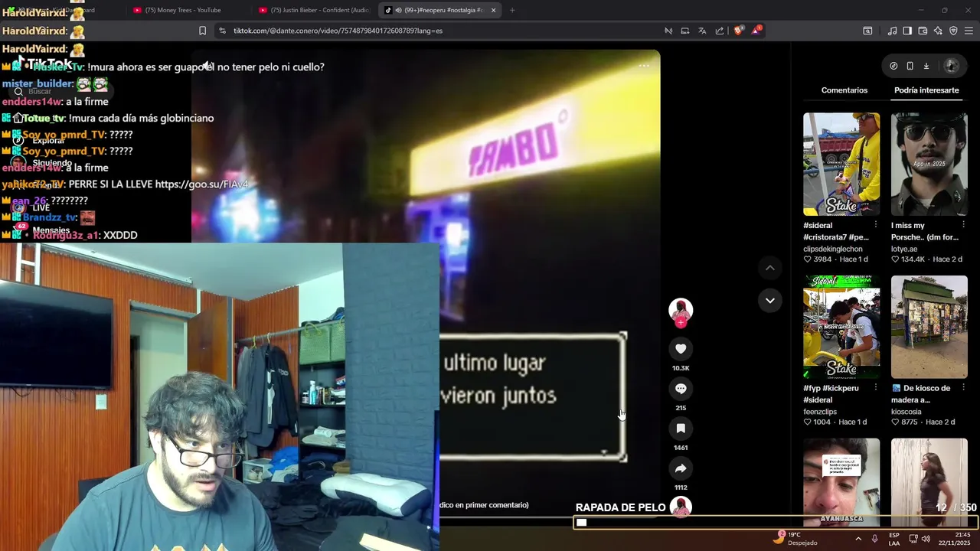980x551 pixels.
Task: Open the #sideral #cristorata7 video thumbnail
Action: [841, 165]
